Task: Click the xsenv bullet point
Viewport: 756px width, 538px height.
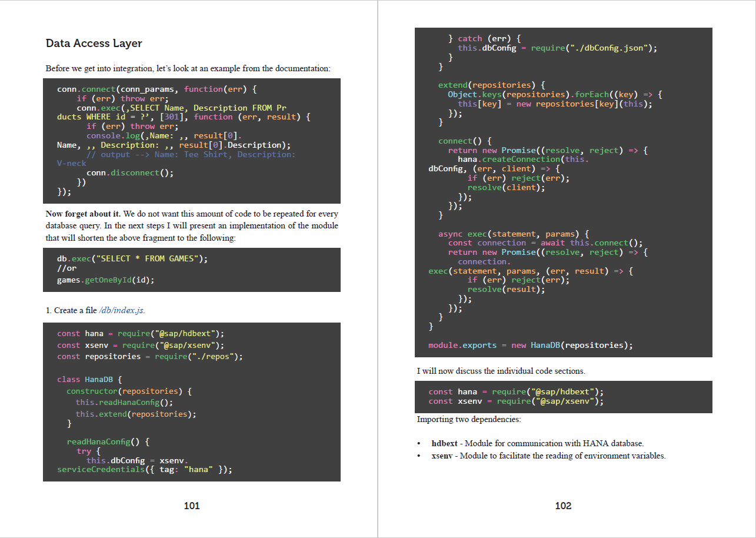Action: [x=548, y=456]
